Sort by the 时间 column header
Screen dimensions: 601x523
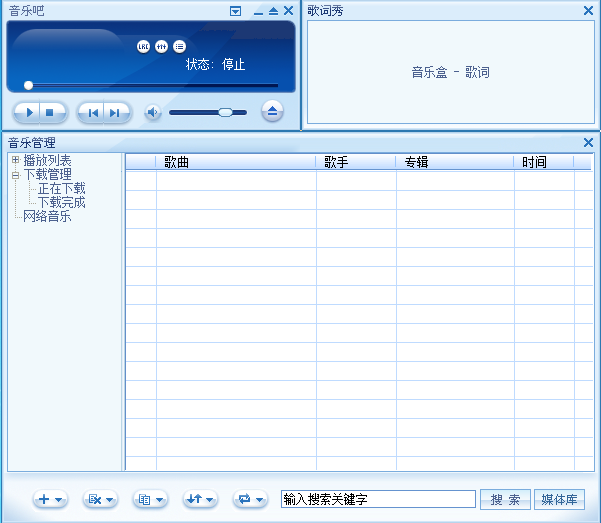(544, 162)
